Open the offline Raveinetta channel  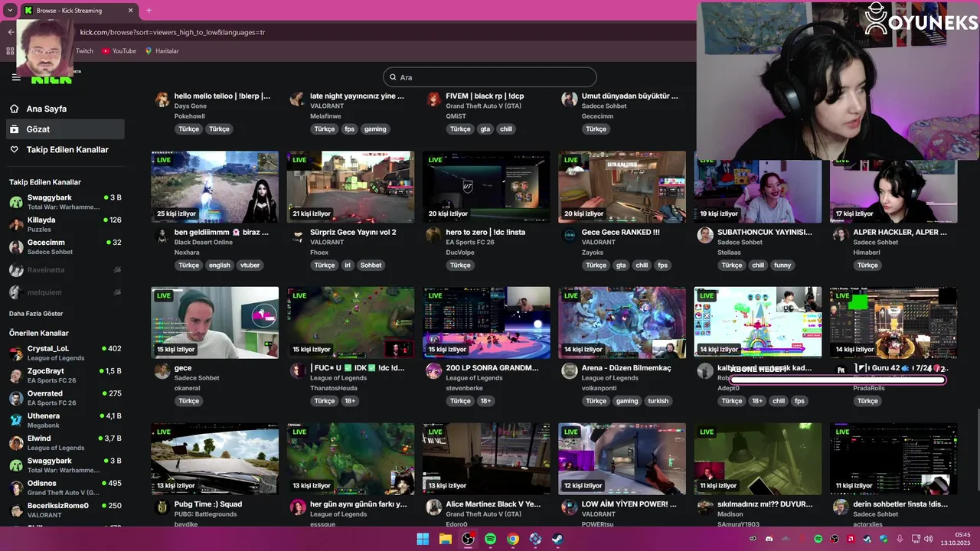pos(64,269)
